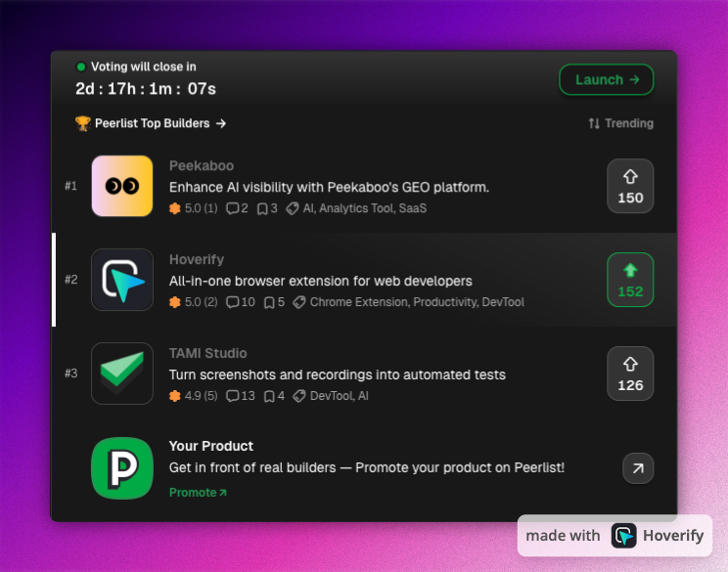This screenshot has width=728, height=572.
Task: Click 'Chrome Extension, Productivity, DevTool' tags
Action: [417, 302]
